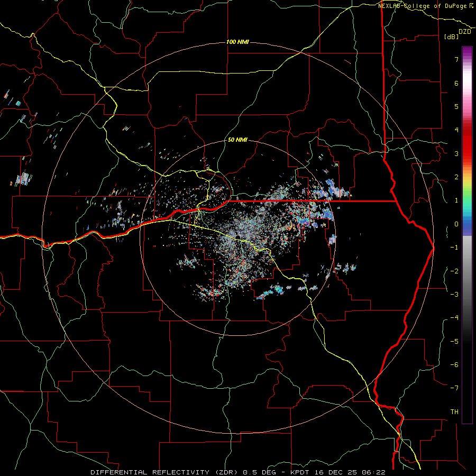The image size is (476, 476).
Task: Click the "5" tick label on the color scale
Action: (456, 106)
